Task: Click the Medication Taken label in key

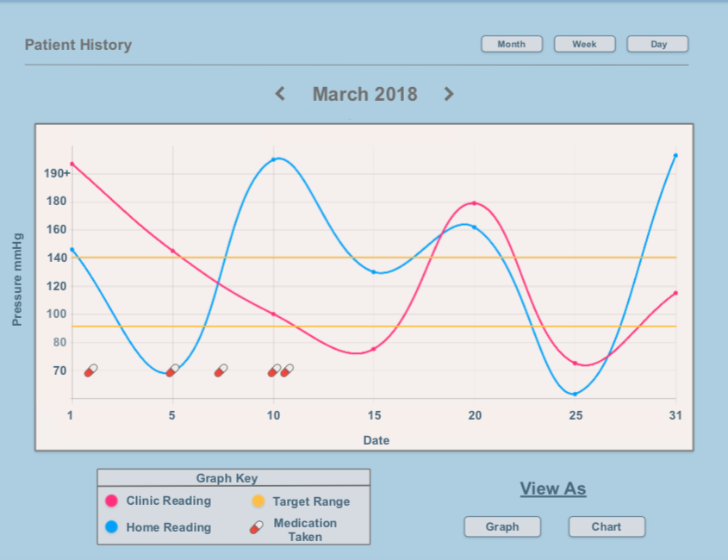Action: coord(305,530)
